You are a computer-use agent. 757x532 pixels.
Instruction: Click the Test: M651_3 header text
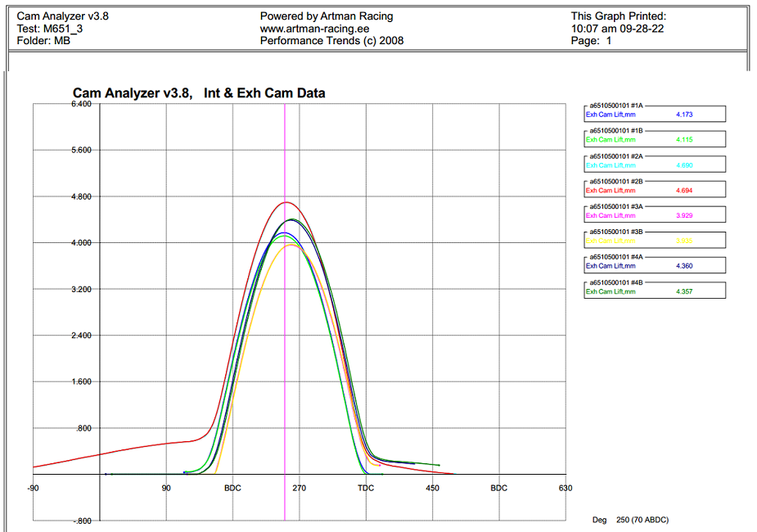(51, 29)
